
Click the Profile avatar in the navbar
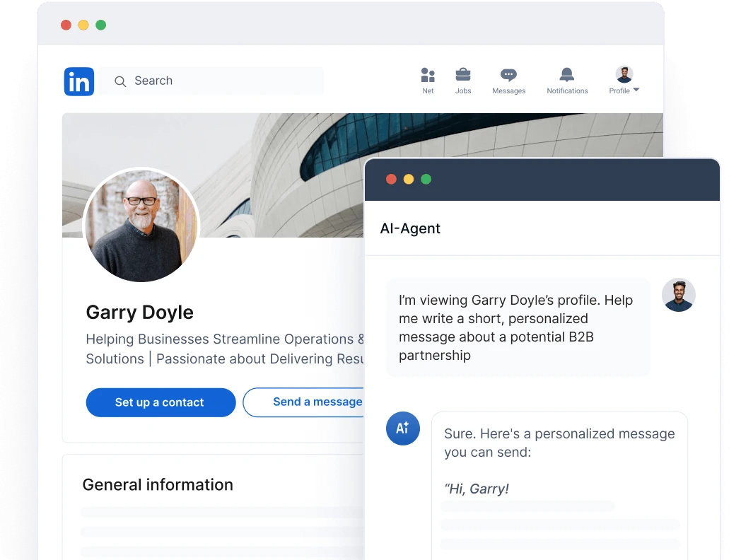624,74
